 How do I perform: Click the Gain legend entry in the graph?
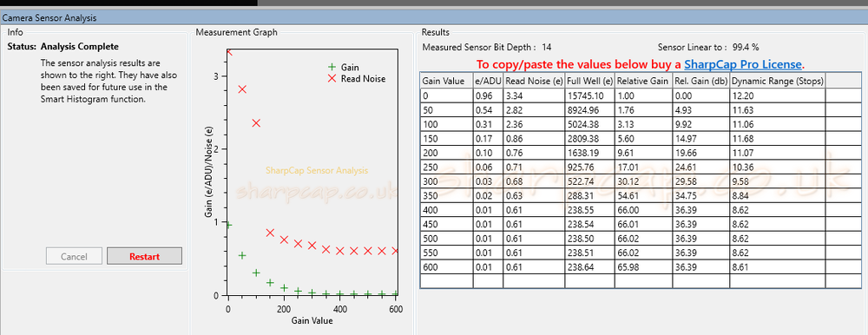pyautogui.click(x=344, y=67)
